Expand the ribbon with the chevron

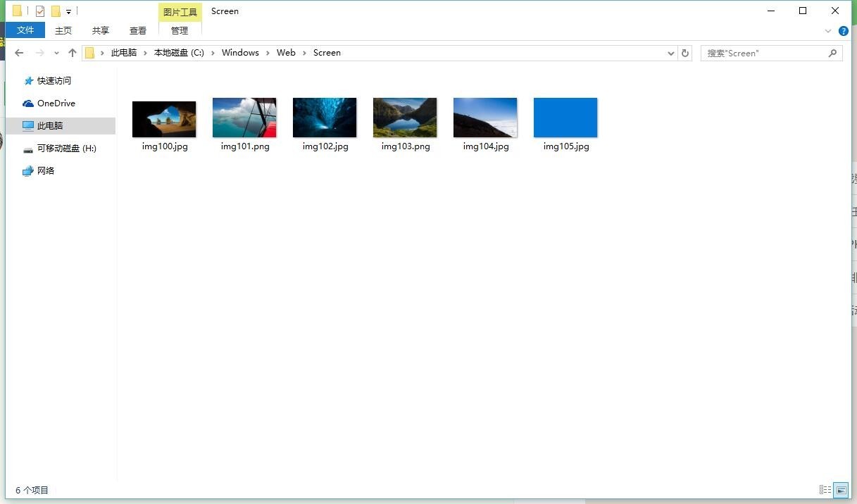pos(828,31)
